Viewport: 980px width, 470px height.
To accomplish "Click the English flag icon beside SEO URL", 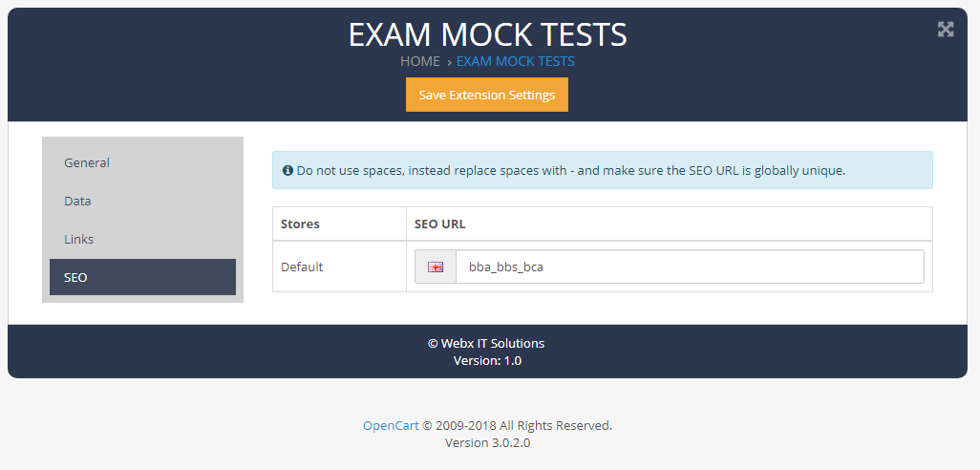I will (436, 267).
